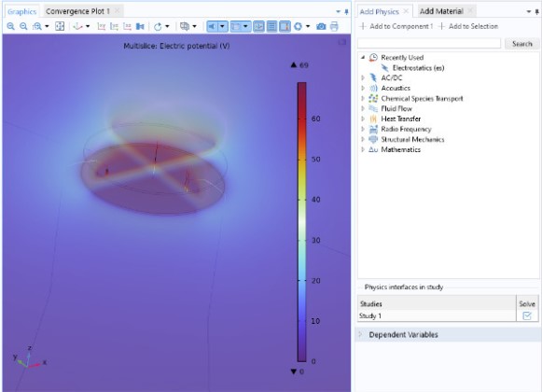This screenshot has width=542, height=392.
Task: Toggle the show legends toolbar button
Action: pos(285,26)
